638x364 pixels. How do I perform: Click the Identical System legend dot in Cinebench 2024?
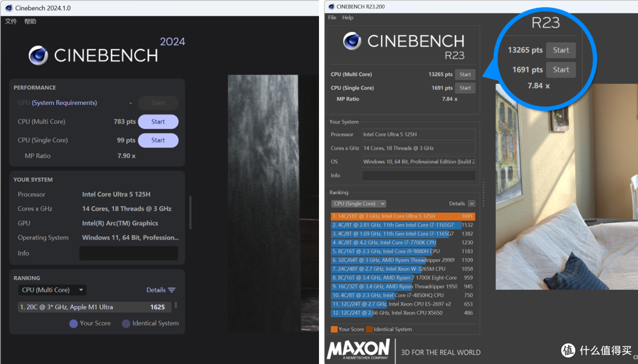[126, 324]
